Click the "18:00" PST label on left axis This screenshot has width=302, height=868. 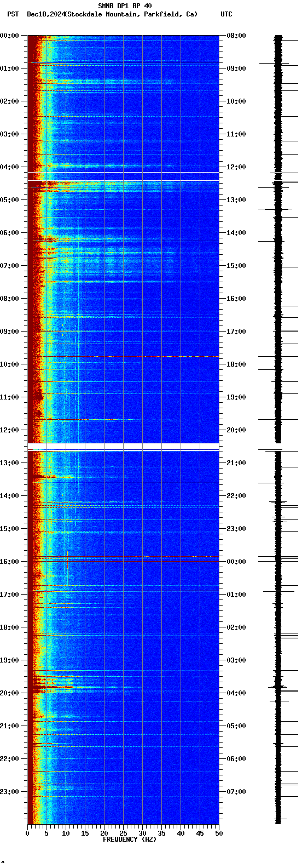click(9, 627)
